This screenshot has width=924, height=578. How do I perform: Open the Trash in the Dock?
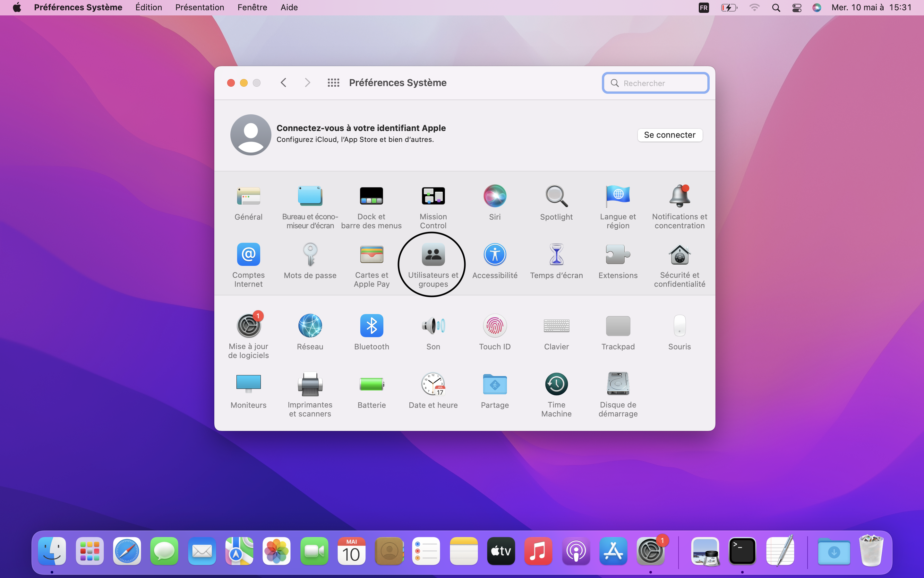[x=871, y=551]
